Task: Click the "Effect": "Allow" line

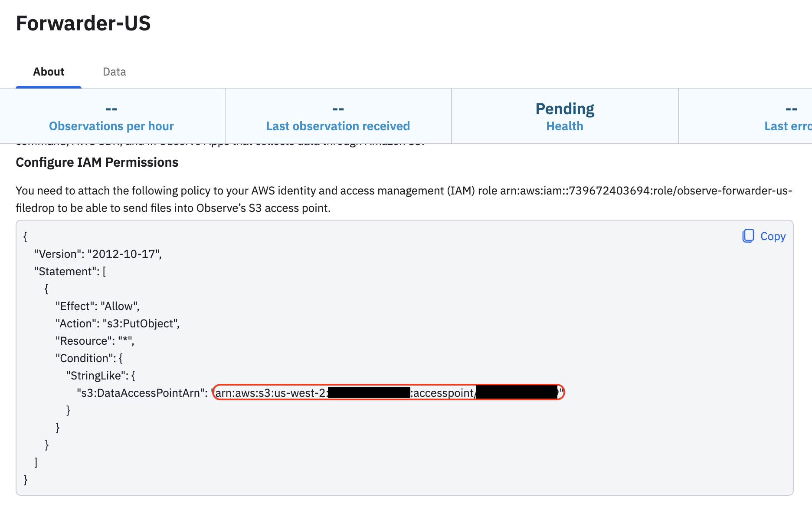Action: (98, 306)
